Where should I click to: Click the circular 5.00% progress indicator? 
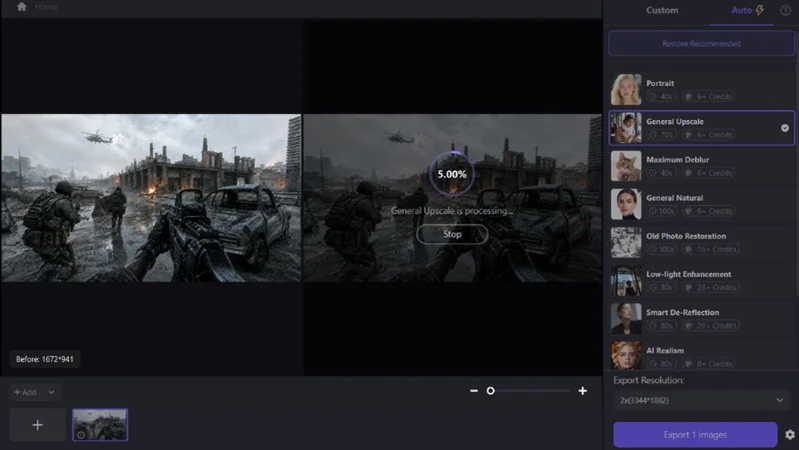coord(452,174)
